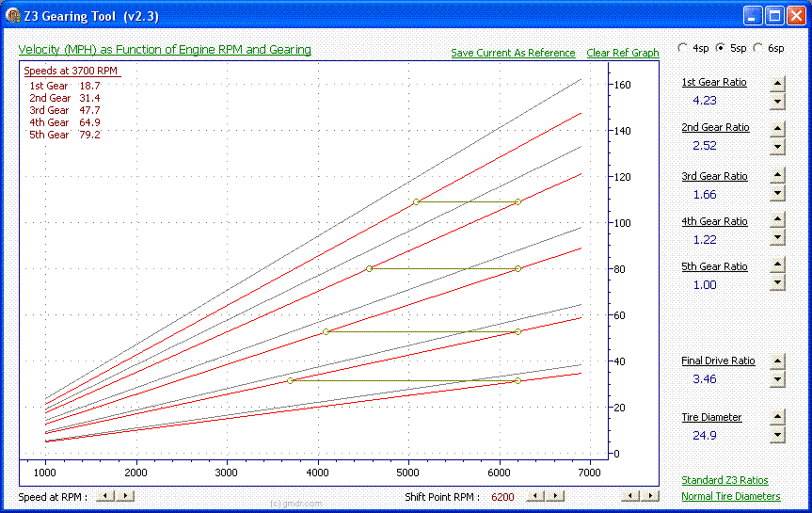Open Normal Tire Diameters link
812x513 pixels.
[x=730, y=496]
